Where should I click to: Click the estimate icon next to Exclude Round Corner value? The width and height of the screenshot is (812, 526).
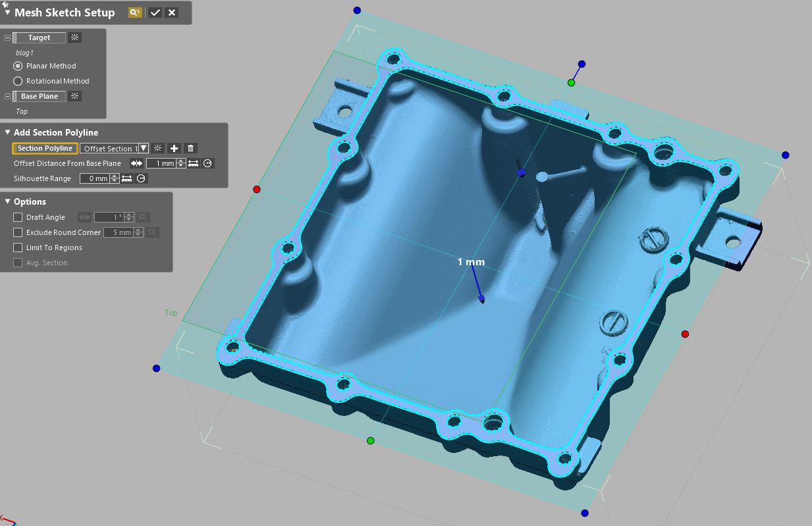point(152,232)
